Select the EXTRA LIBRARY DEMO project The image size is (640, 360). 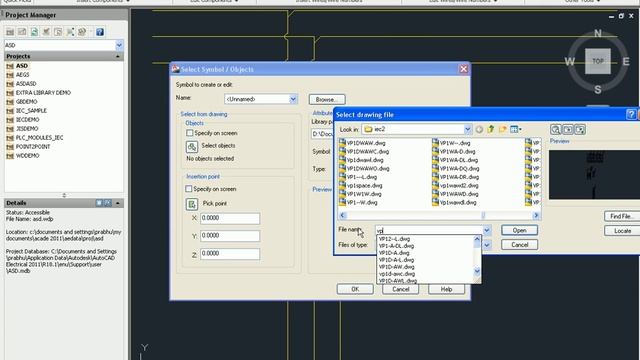click(x=43, y=93)
